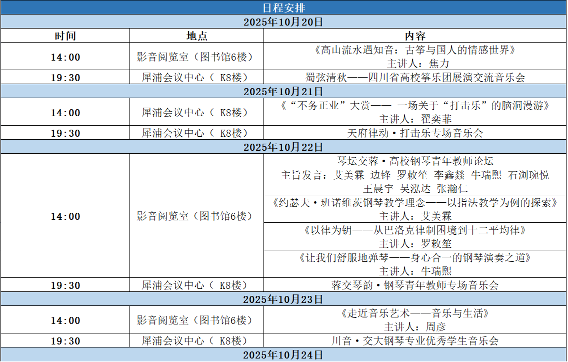568x362 pixels.
Task: Click the 14:00 cell in the 周彦 lecture row
Action: click(x=65, y=320)
